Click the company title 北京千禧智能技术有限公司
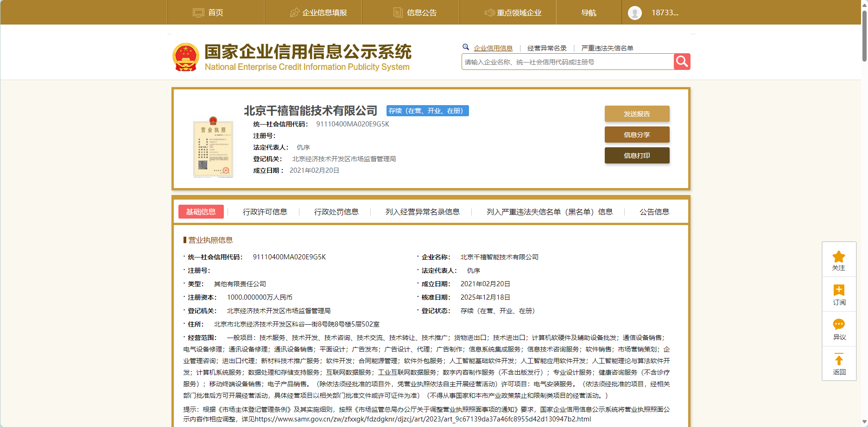The image size is (868, 427). (x=310, y=111)
